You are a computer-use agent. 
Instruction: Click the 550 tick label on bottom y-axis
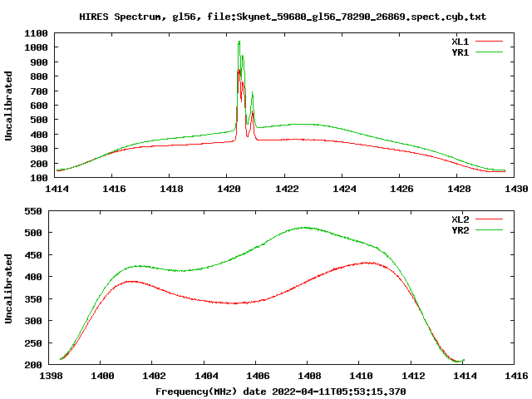33,211
